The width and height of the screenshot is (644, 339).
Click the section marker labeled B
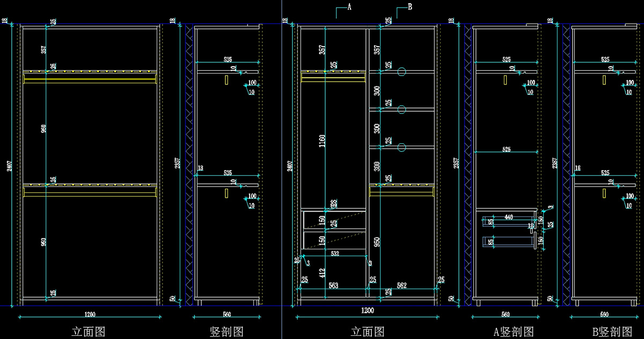(x=409, y=8)
